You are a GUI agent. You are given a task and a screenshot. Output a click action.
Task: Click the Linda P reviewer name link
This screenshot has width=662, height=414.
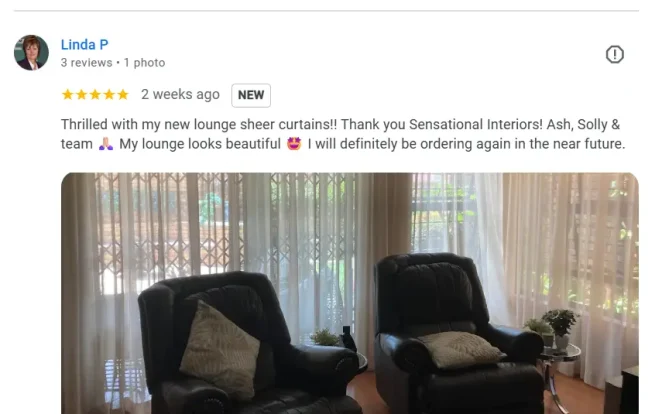click(x=84, y=44)
